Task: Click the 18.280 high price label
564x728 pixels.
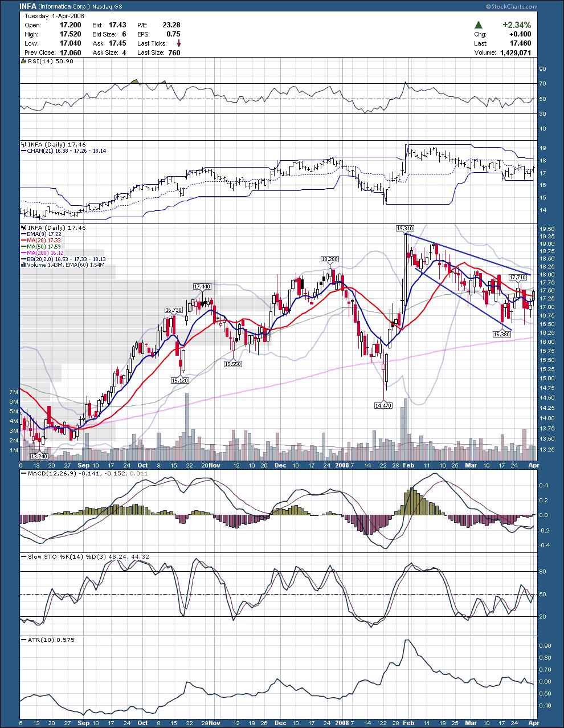Action: pos(329,259)
